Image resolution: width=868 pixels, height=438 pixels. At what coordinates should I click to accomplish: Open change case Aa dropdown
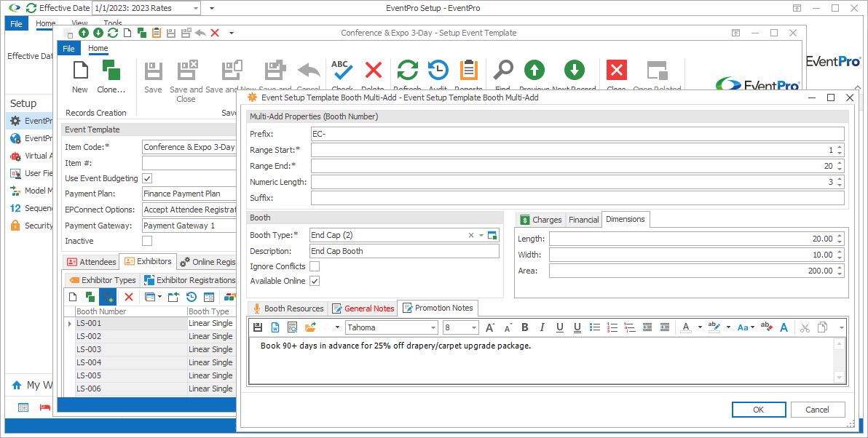746,327
